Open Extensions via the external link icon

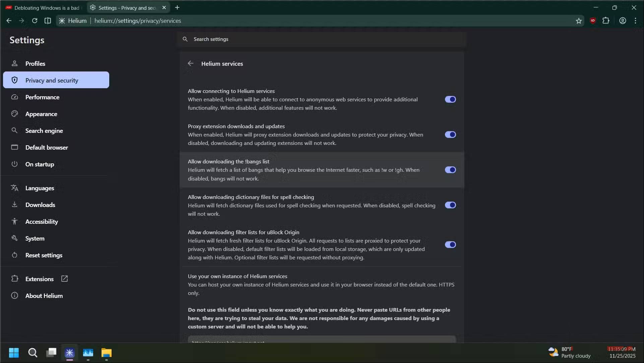[x=64, y=278]
